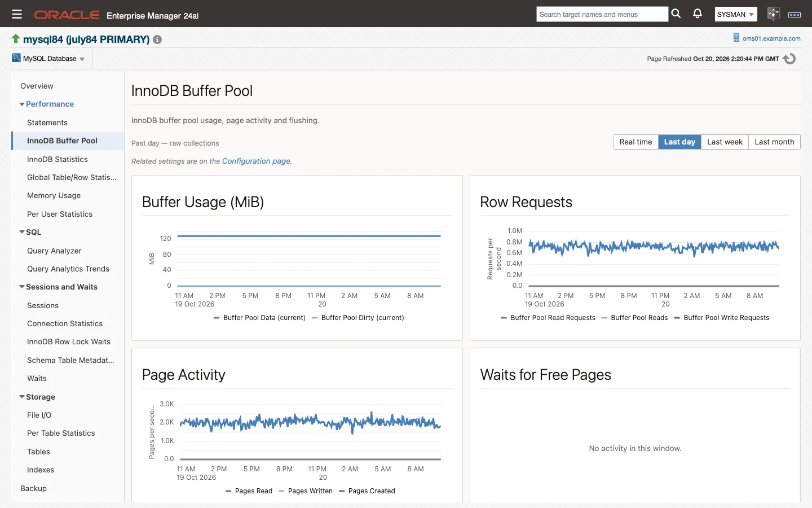
Task: Click the green target up-status arrow
Action: click(16, 39)
